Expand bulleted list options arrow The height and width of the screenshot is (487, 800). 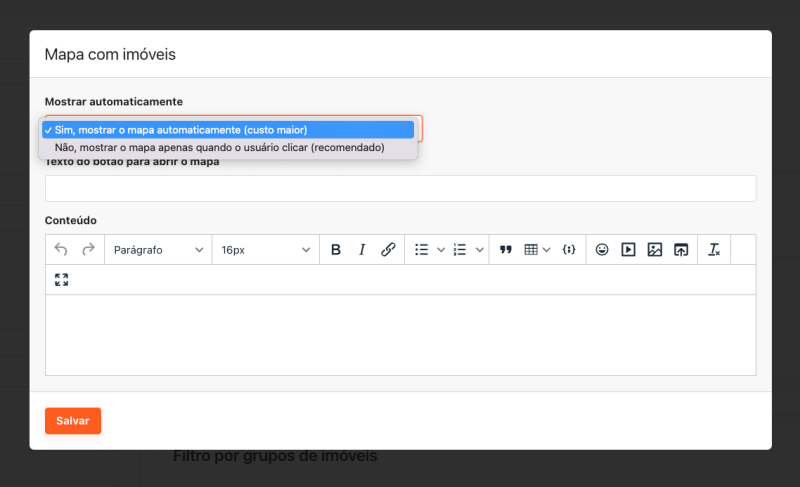(441, 250)
